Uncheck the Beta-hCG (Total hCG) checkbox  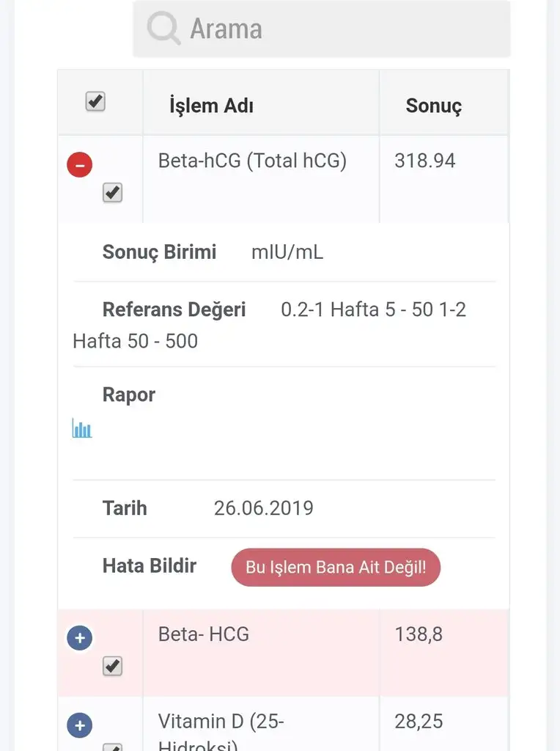coord(112,194)
